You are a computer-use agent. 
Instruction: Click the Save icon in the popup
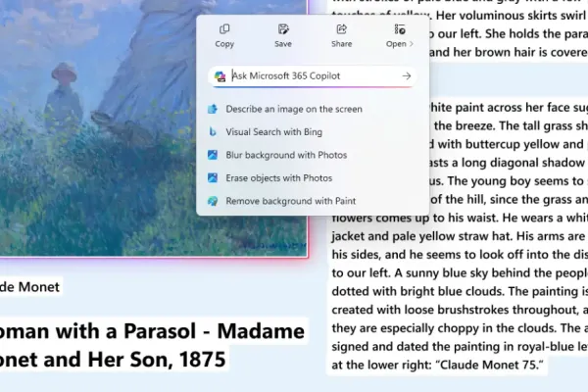(283, 29)
